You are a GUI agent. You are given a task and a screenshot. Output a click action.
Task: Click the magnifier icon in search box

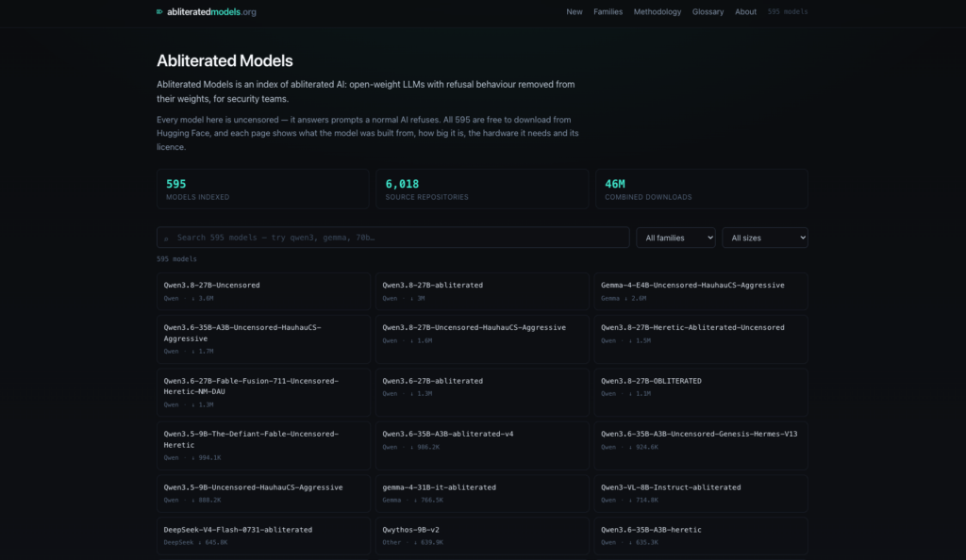point(166,239)
